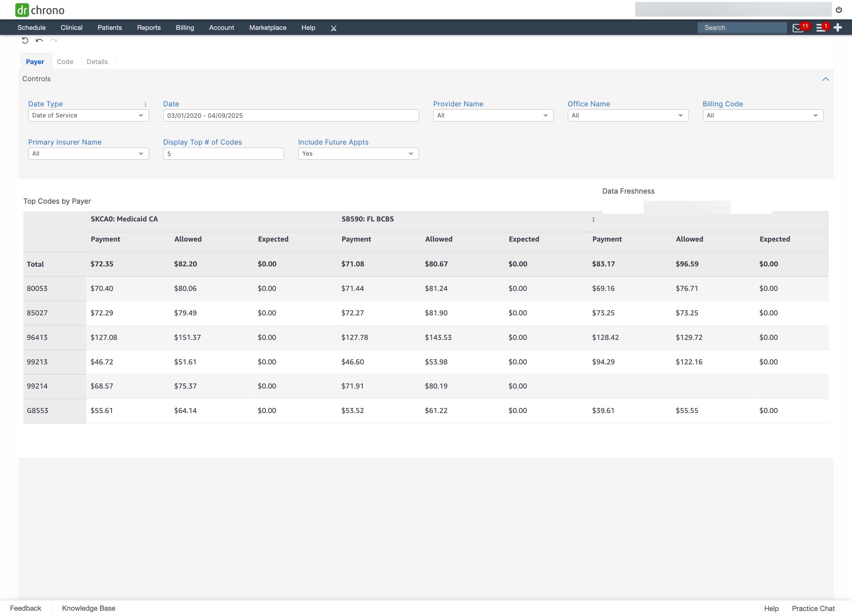Click the power logout icon

tap(839, 10)
